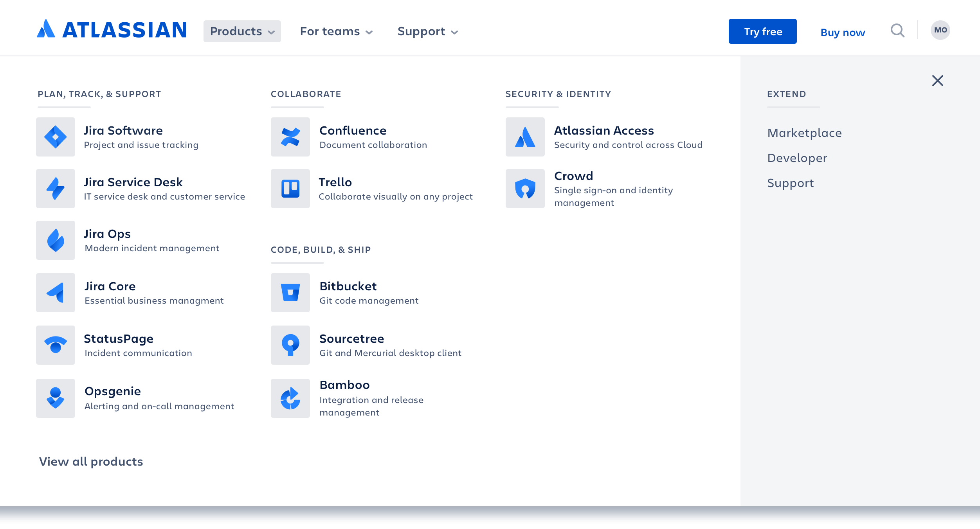Select the Jira Core title

click(110, 286)
